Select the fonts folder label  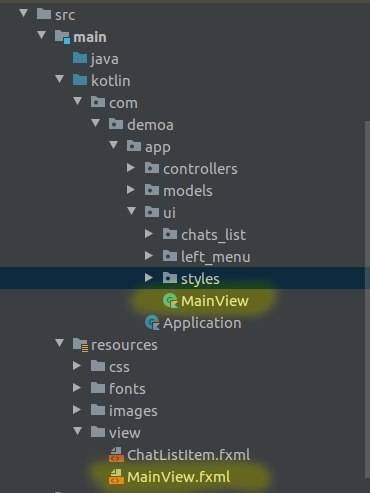(x=127, y=389)
